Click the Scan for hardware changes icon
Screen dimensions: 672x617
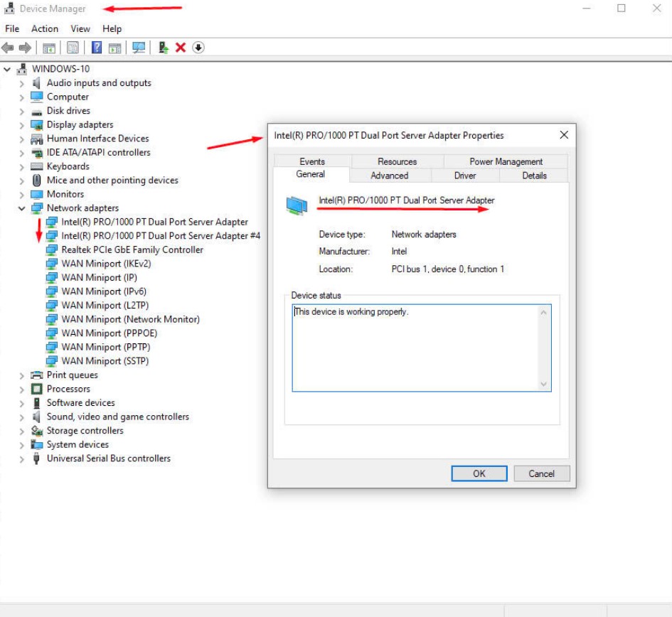click(139, 48)
